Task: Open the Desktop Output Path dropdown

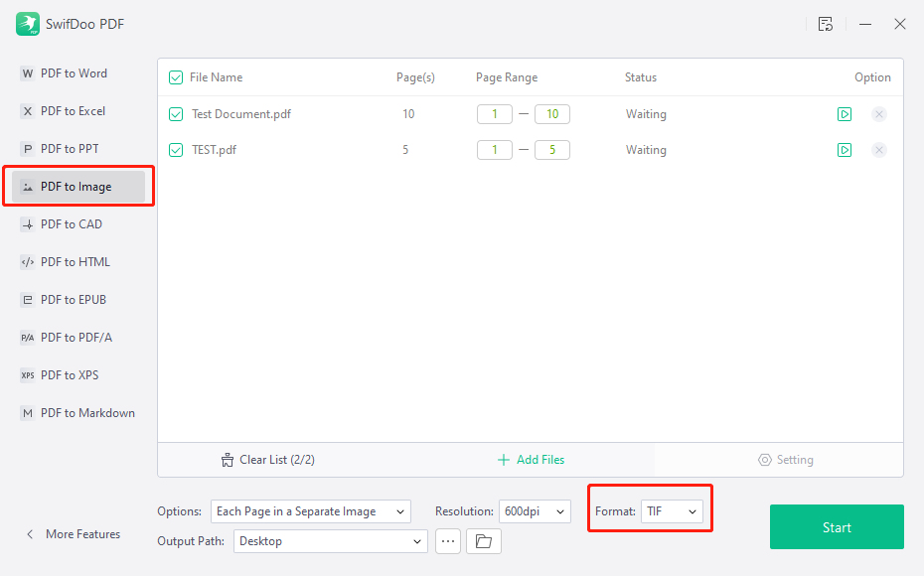Action: point(331,541)
